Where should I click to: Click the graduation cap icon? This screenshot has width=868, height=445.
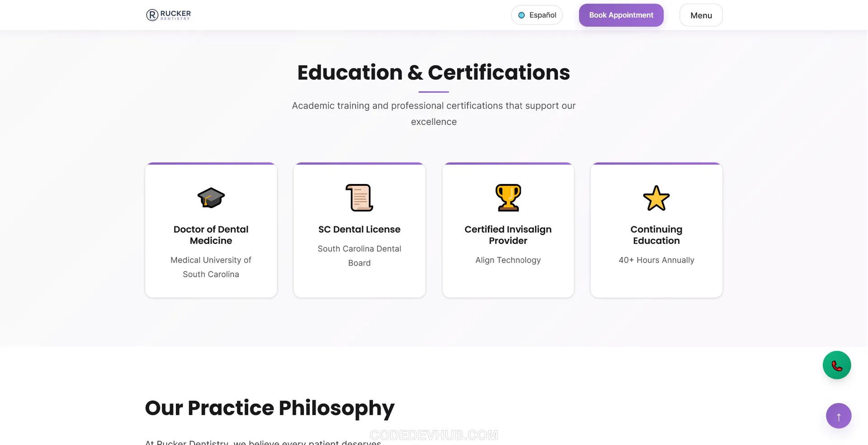pyautogui.click(x=211, y=198)
